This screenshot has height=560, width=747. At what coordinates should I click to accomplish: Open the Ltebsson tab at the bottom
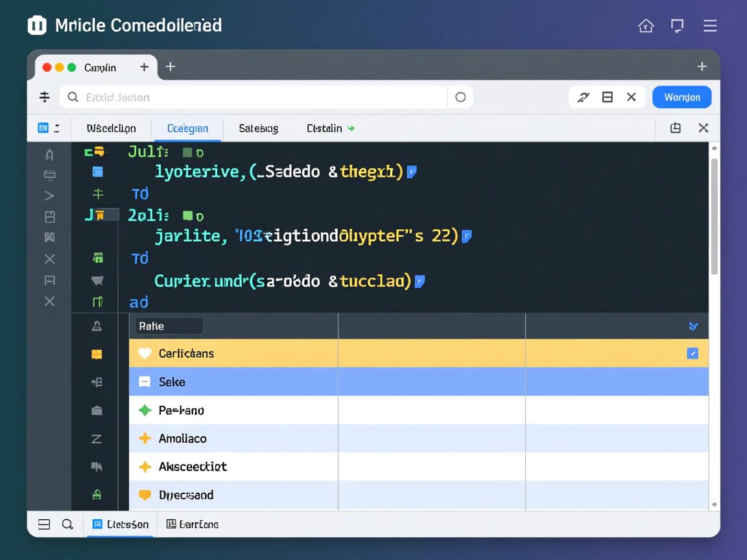pyautogui.click(x=120, y=524)
